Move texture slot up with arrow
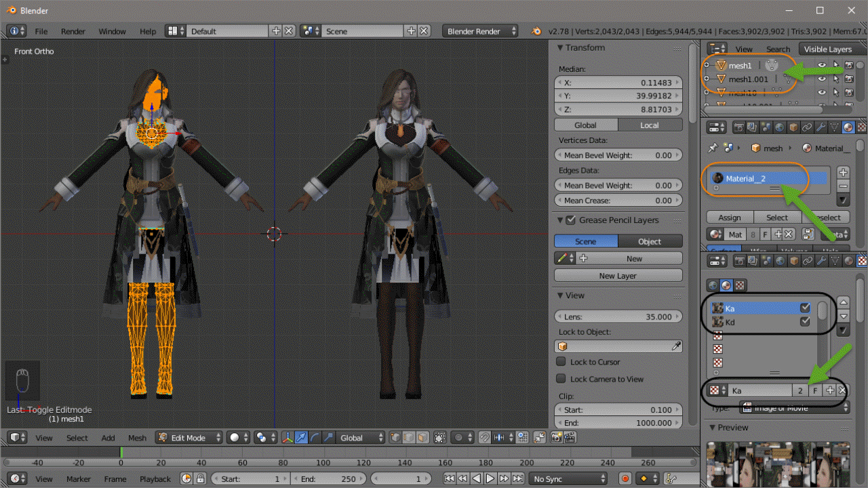Image resolution: width=868 pixels, height=488 pixels. 843,302
